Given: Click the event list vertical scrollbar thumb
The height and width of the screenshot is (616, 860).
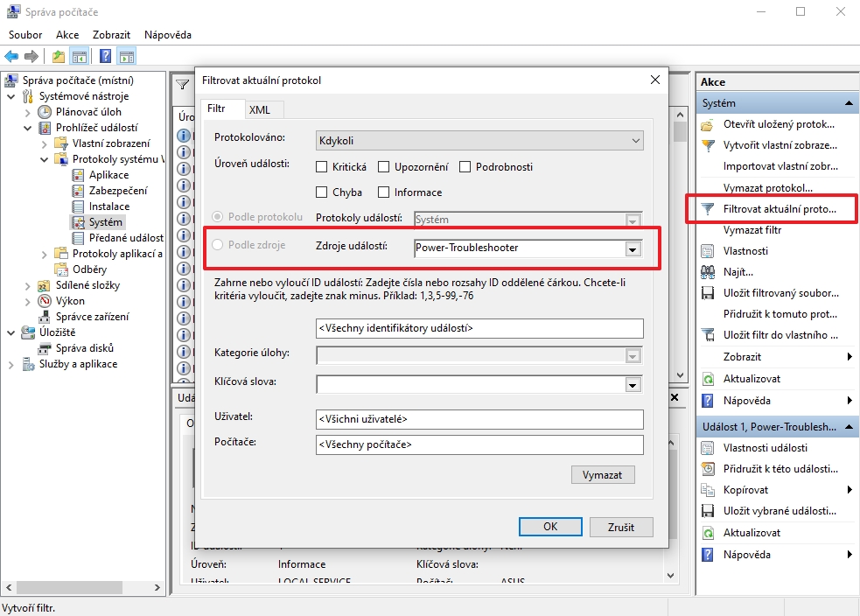Looking at the screenshot, I should 680,131.
